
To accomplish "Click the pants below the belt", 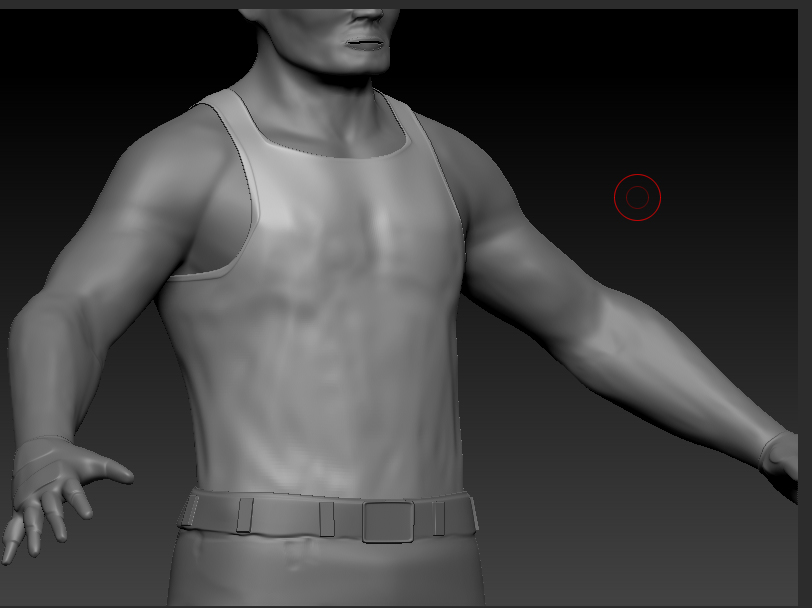I will point(326,572).
